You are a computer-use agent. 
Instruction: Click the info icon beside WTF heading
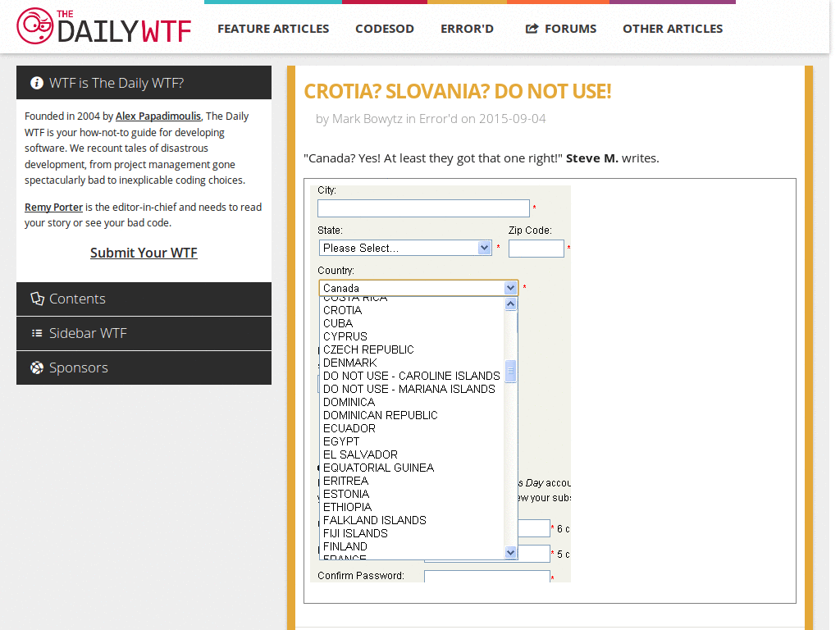pos(37,83)
